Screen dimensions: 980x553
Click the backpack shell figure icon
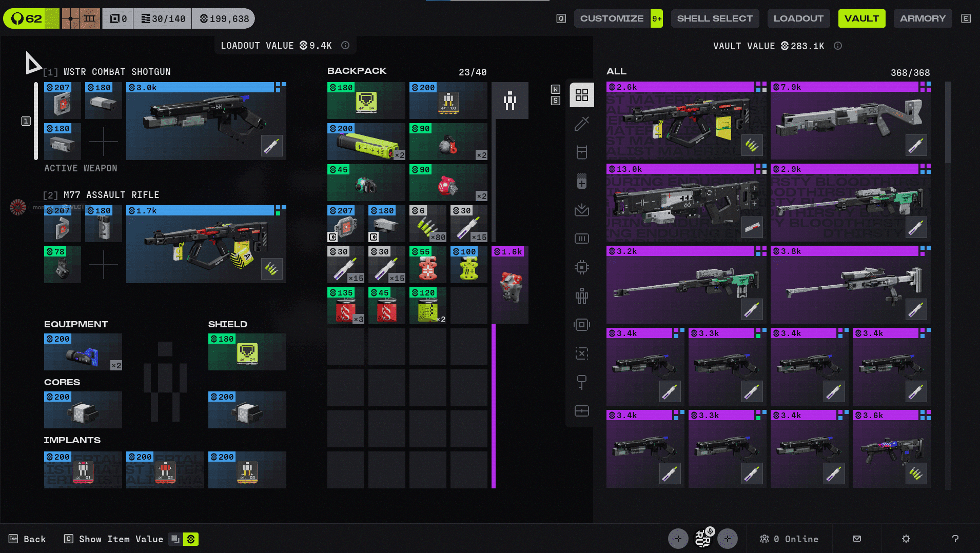click(509, 101)
